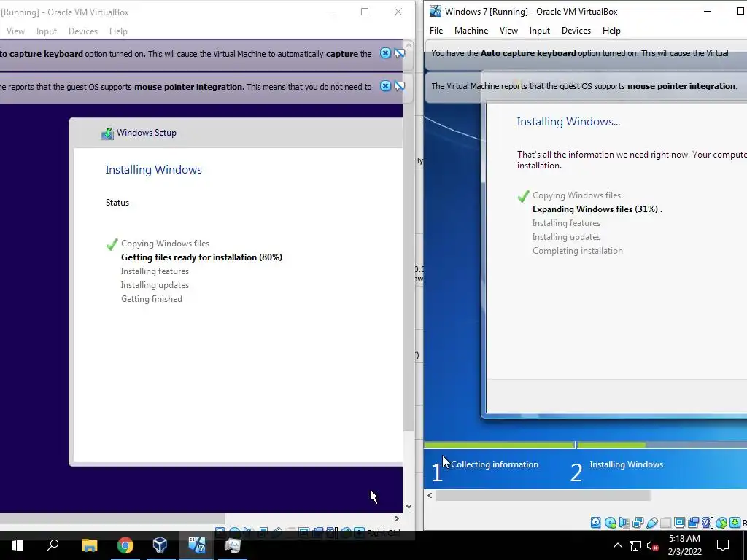Open Devices menu in Windows 7 VM window

tap(576, 31)
